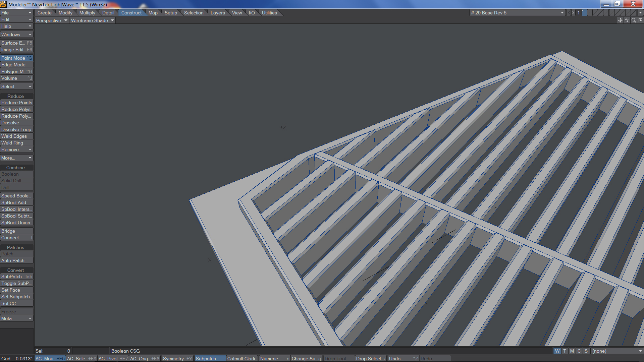Switch to the Setup tab

point(171,13)
